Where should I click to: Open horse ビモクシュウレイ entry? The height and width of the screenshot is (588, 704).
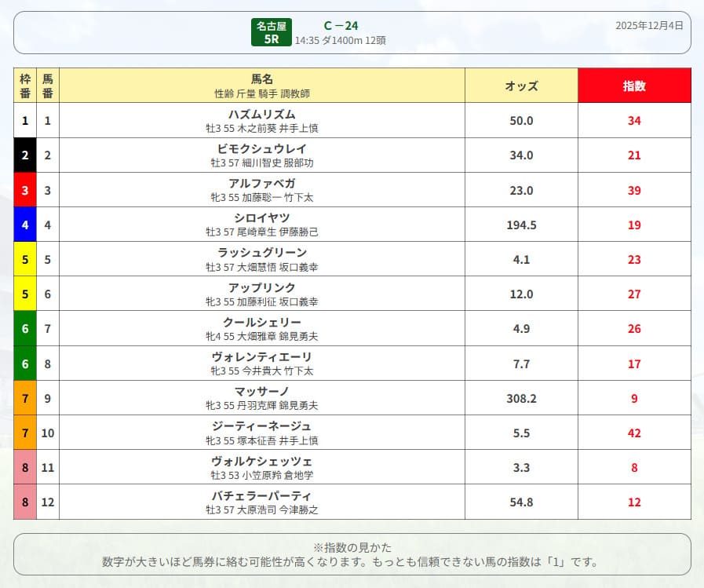(x=262, y=149)
